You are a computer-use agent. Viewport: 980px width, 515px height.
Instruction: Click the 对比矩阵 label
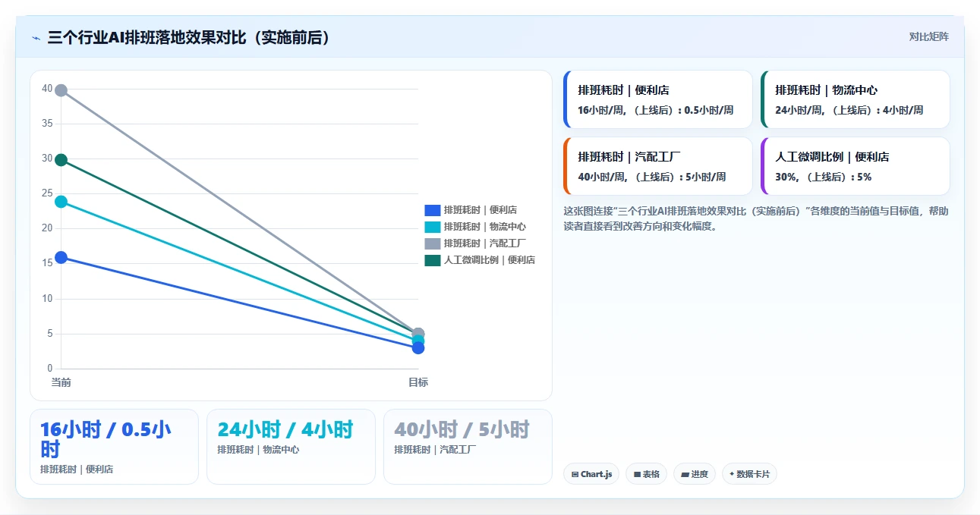pyautogui.click(x=928, y=36)
